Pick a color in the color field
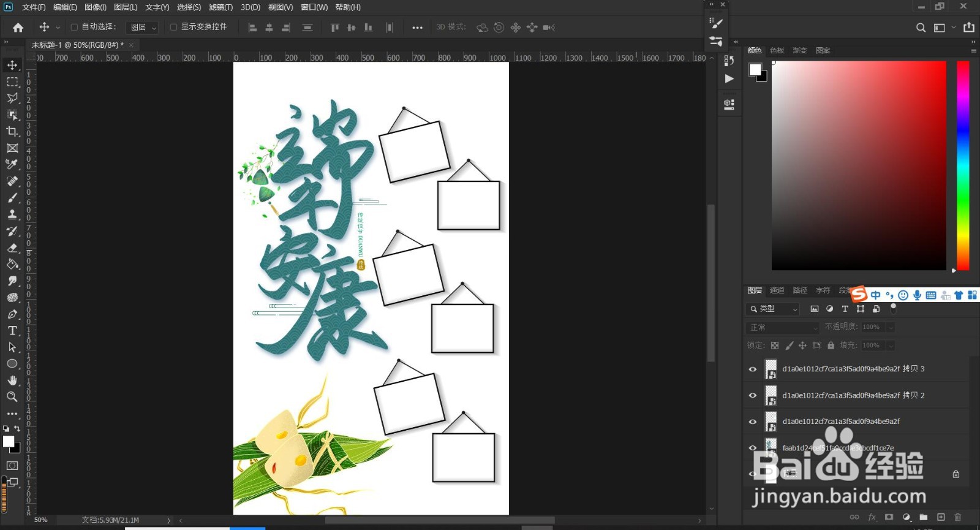Viewport: 980px width, 530px height. pos(859,165)
